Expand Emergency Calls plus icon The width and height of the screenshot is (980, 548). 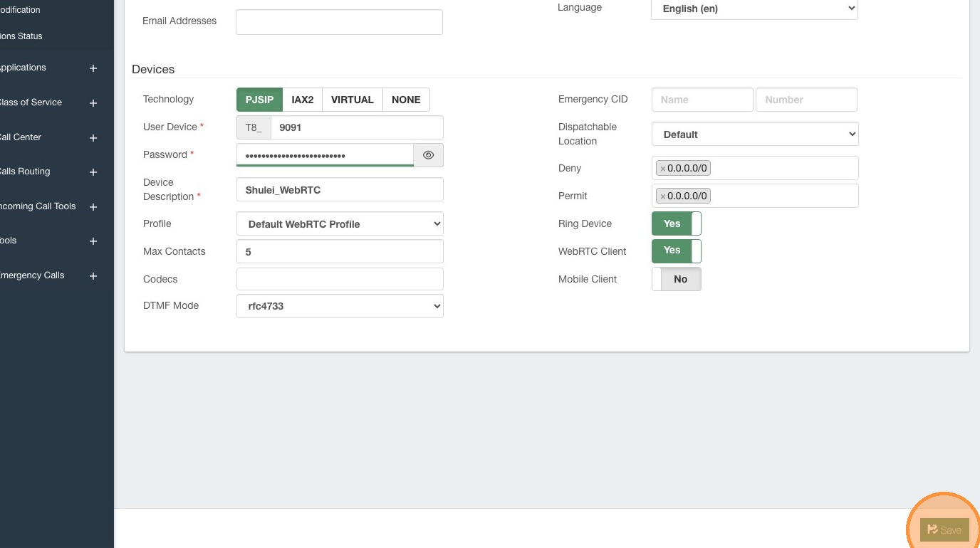93,276
